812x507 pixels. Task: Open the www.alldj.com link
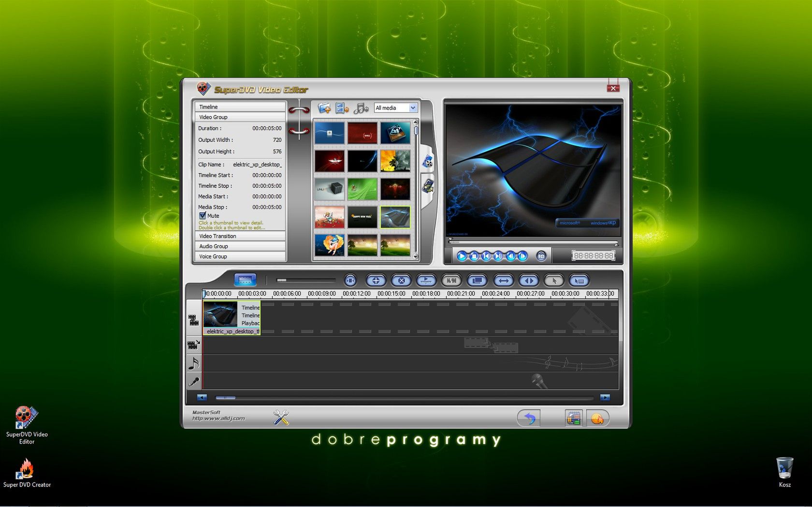pos(218,418)
